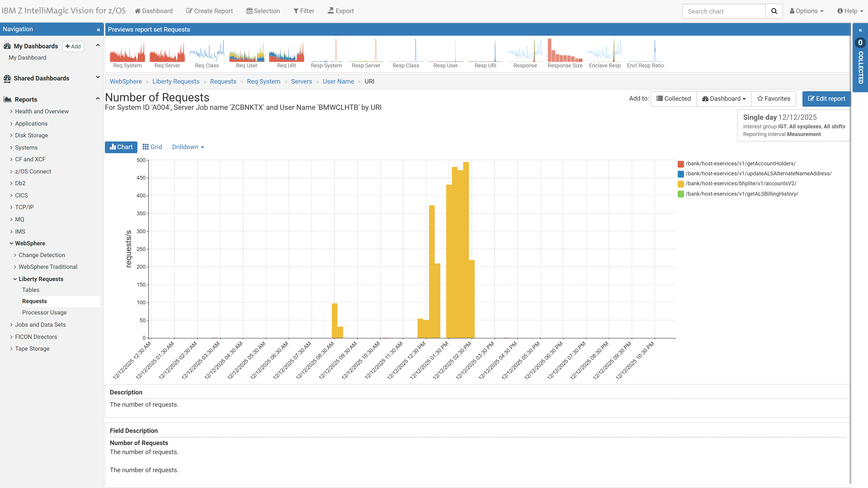Open the Help dropdown
Screen dimensions: 868x488
coord(850,11)
